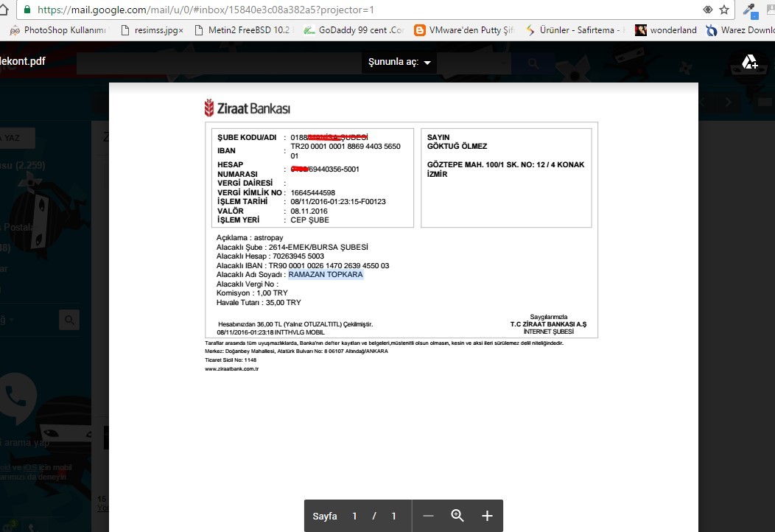Viewport: 775px width, 532px height.
Task: Click the www.ziraatbank.com.tr text
Action: pyautogui.click(x=232, y=369)
